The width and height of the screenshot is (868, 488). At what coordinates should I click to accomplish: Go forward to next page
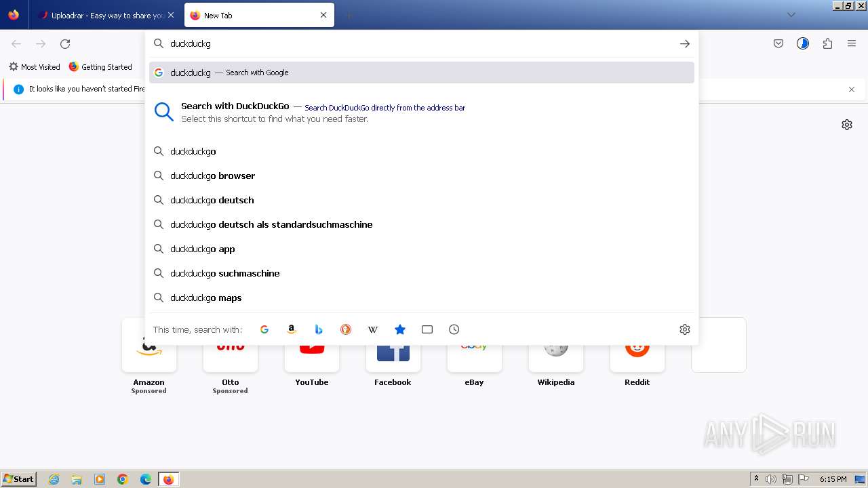[x=41, y=44]
